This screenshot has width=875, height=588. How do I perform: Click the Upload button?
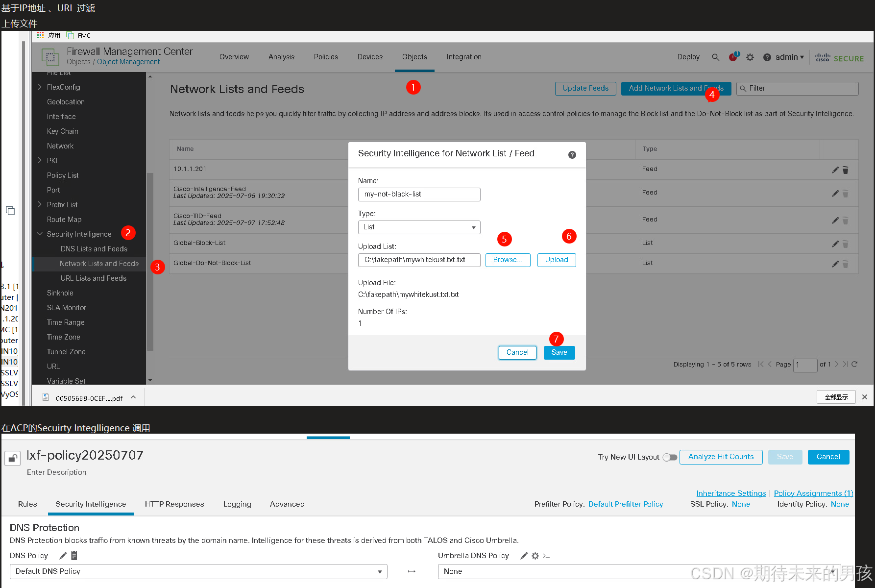[x=557, y=260]
